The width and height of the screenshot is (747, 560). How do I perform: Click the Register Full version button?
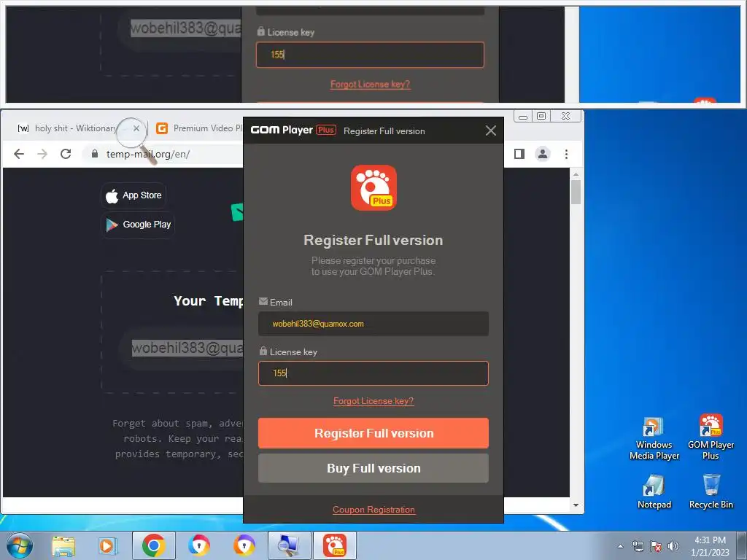373,433
